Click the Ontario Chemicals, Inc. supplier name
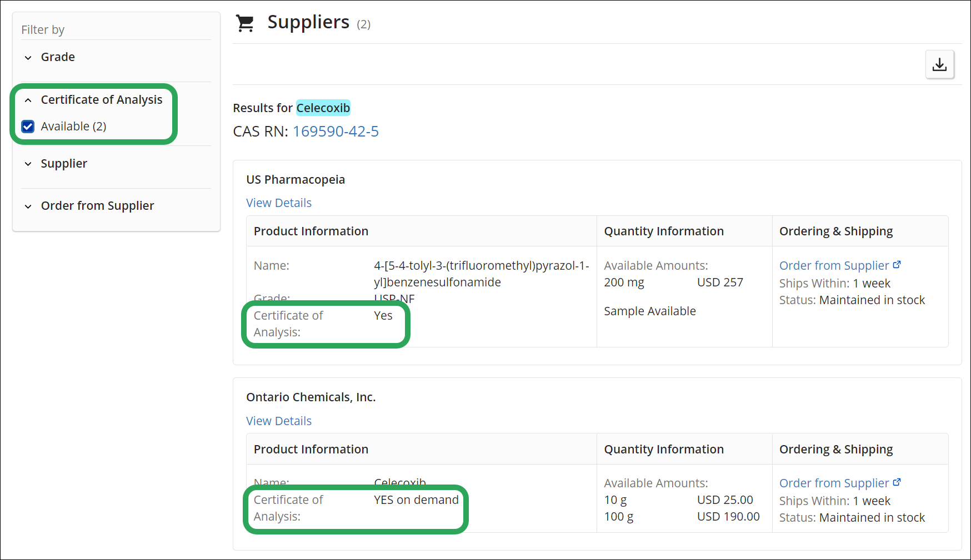This screenshot has height=560, width=971. point(311,397)
